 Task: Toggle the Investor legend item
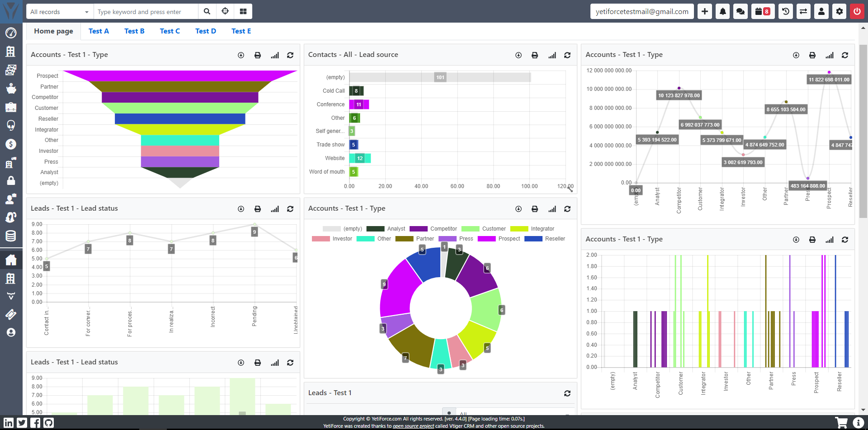332,239
